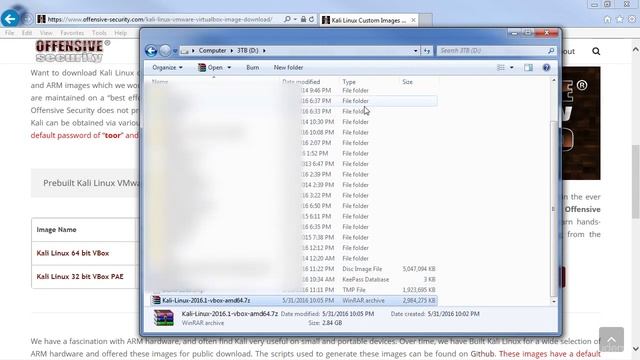Open the recent pages dropdown beside Explorer forward button
The width and height of the screenshot is (640, 360).
click(175, 51)
